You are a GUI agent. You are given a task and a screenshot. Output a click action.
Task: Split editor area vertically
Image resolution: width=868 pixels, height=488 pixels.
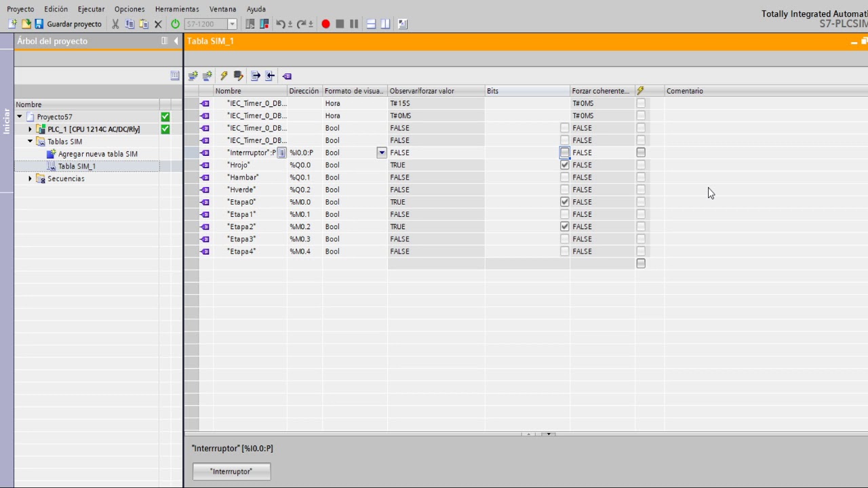click(x=385, y=24)
